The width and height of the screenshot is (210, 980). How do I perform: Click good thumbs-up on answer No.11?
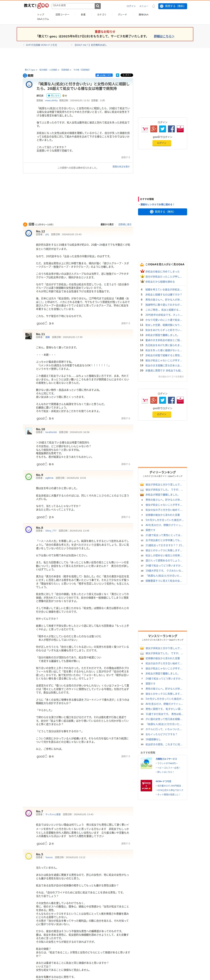click(42, 418)
